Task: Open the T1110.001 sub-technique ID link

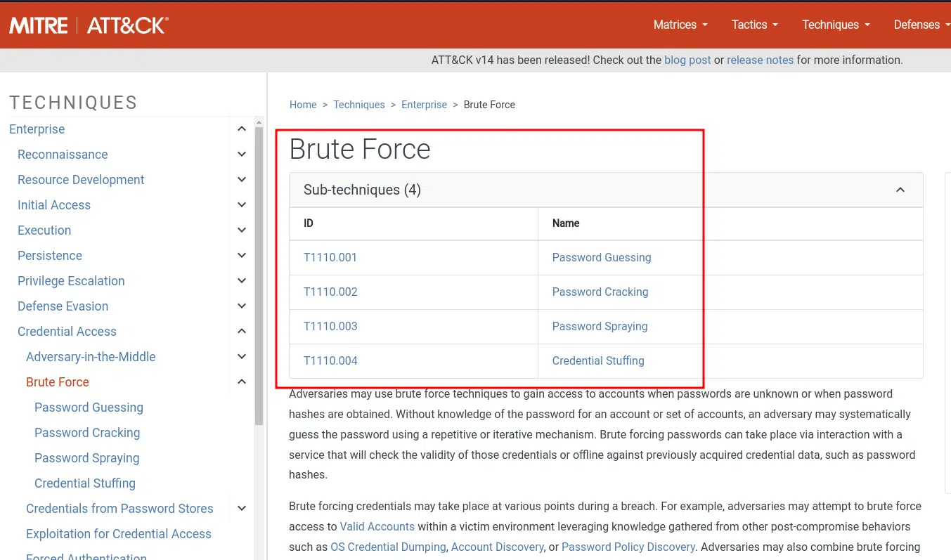Action: tap(330, 257)
